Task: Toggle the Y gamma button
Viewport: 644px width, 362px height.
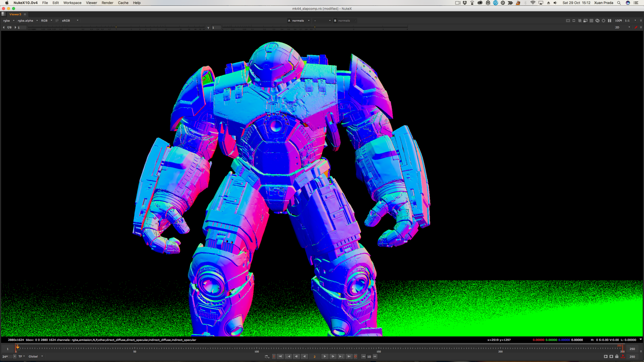Action: point(208,28)
